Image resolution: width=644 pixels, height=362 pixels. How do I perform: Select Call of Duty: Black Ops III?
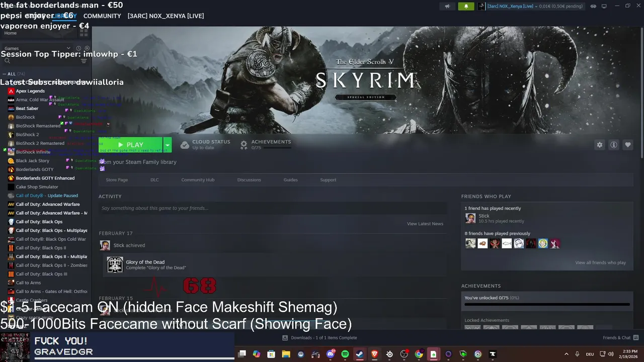click(41, 274)
